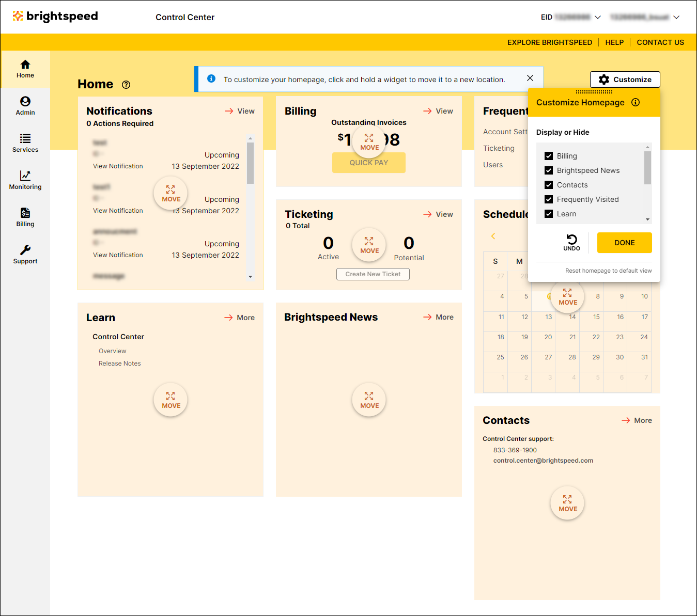Image resolution: width=697 pixels, height=616 pixels.
Task: Click the Create New Ticket button
Action: (373, 274)
